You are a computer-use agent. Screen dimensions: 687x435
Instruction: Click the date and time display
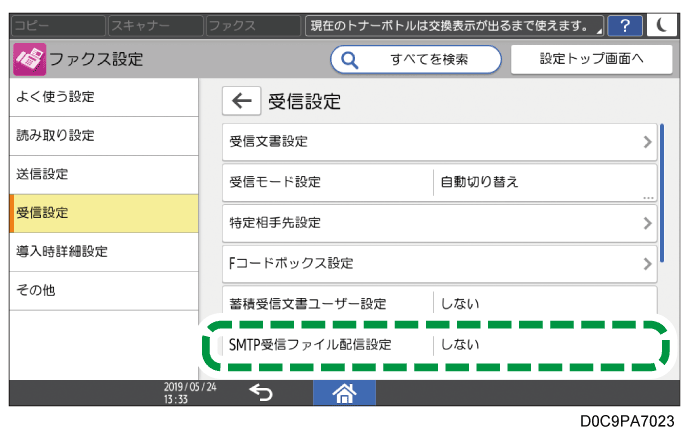click(190, 393)
